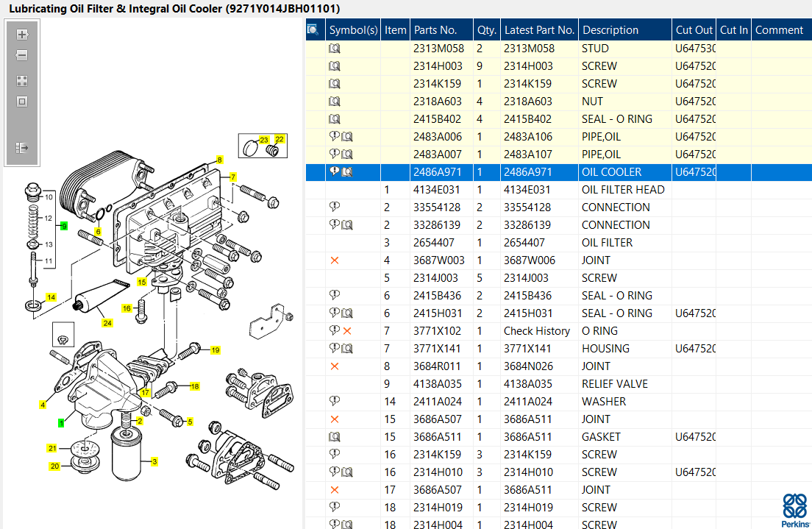Click red X symbol for 3684R011 JOINT
812x529 pixels.
pyautogui.click(x=335, y=366)
